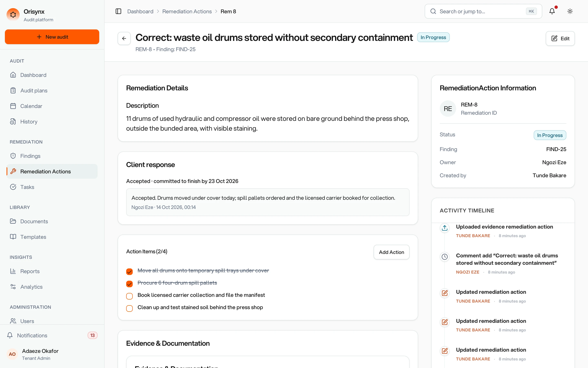Open Templates library
Image resolution: width=588 pixels, height=368 pixels.
[52, 237]
